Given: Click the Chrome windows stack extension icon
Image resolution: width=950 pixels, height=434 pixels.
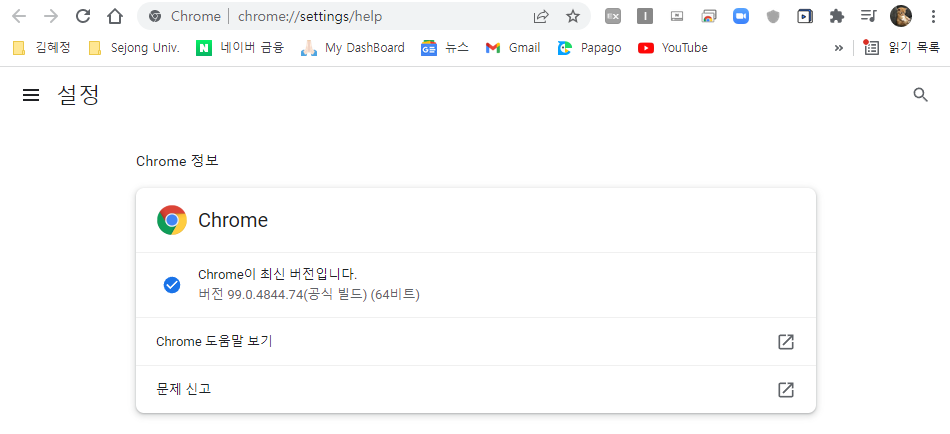Looking at the screenshot, I should tap(709, 16).
